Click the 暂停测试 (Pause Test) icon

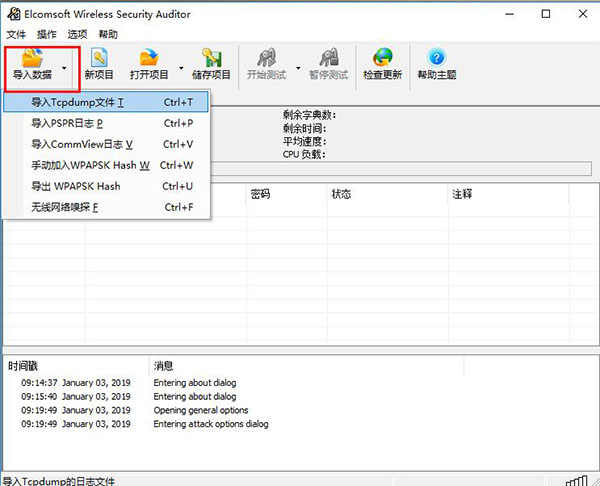click(x=327, y=63)
